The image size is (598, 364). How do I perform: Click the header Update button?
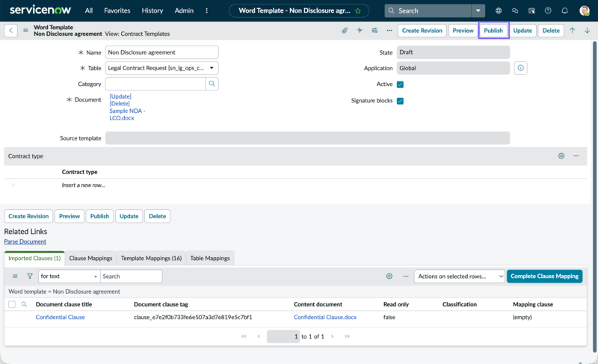tap(522, 31)
